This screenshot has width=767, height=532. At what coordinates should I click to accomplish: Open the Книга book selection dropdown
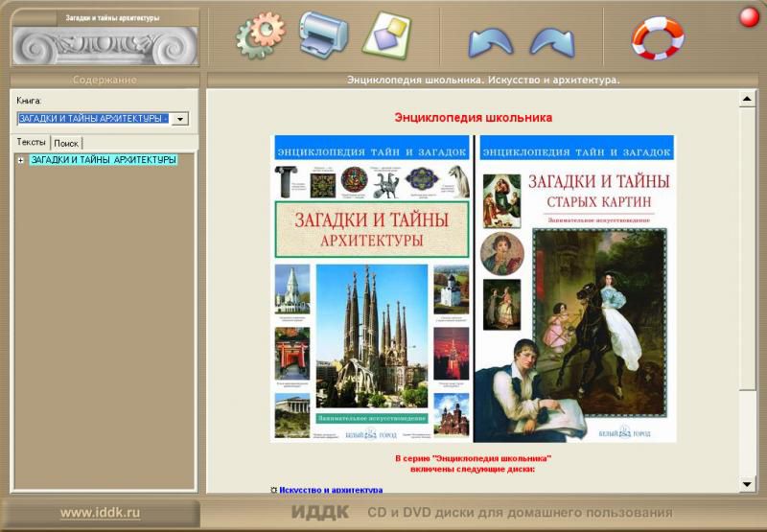[x=94, y=119]
